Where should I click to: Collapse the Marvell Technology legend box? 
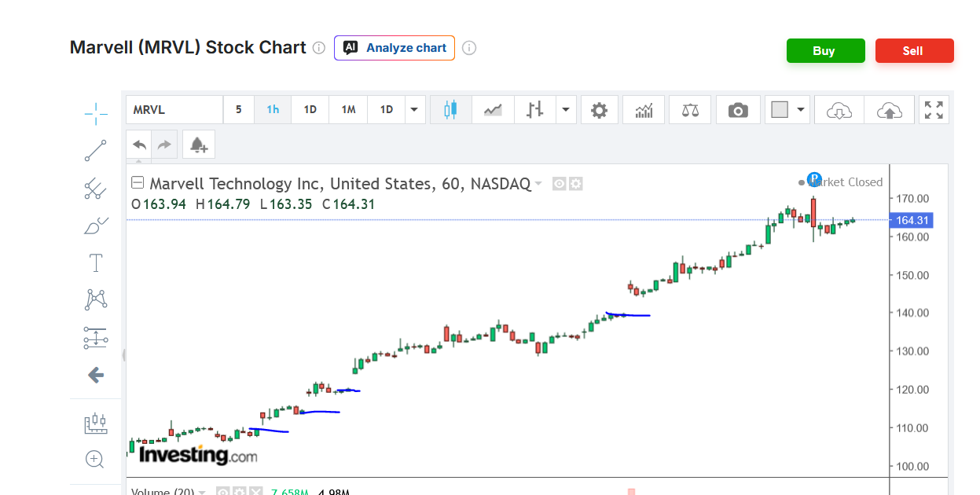(138, 184)
